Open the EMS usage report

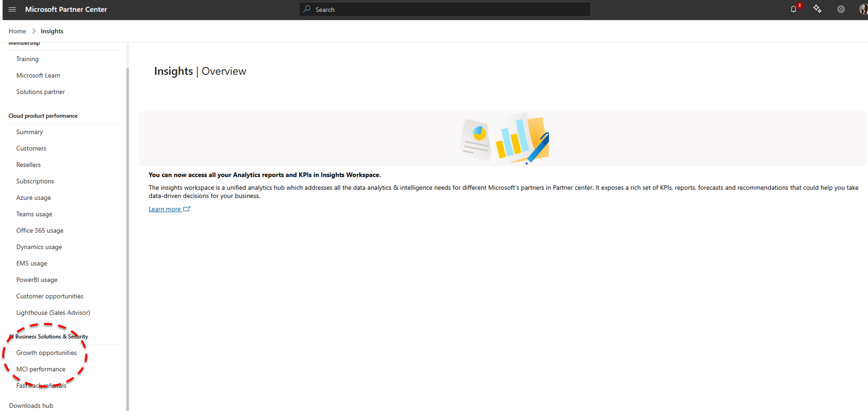coord(32,264)
